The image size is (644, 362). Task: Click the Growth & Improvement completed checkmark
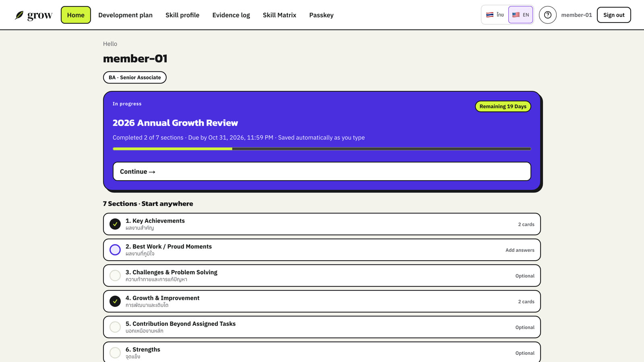(x=115, y=301)
